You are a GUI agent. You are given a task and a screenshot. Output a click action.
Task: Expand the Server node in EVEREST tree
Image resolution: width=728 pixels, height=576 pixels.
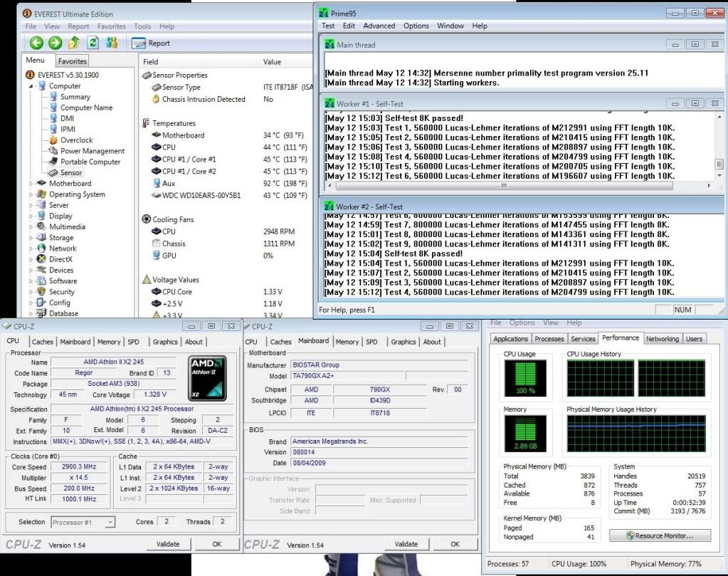(x=31, y=205)
